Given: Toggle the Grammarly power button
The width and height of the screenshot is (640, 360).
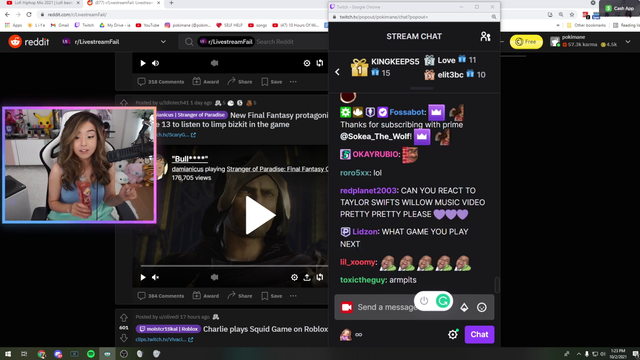Looking at the screenshot, I should click(424, 301).
